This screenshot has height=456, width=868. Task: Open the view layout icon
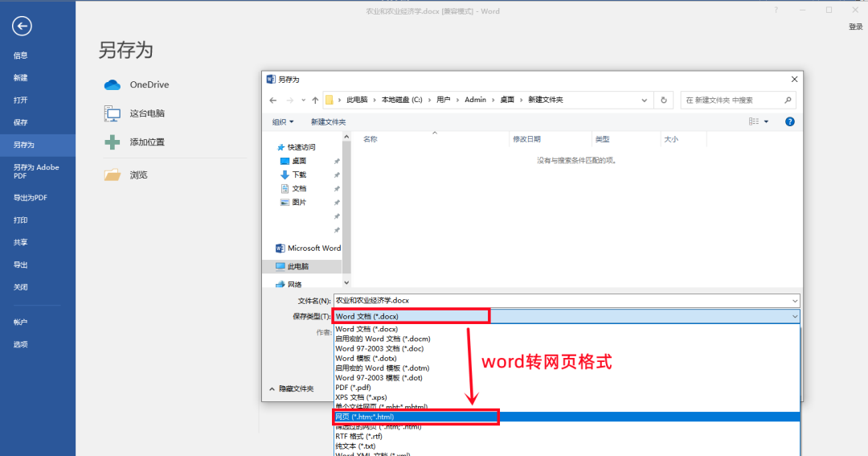point(754,122)
